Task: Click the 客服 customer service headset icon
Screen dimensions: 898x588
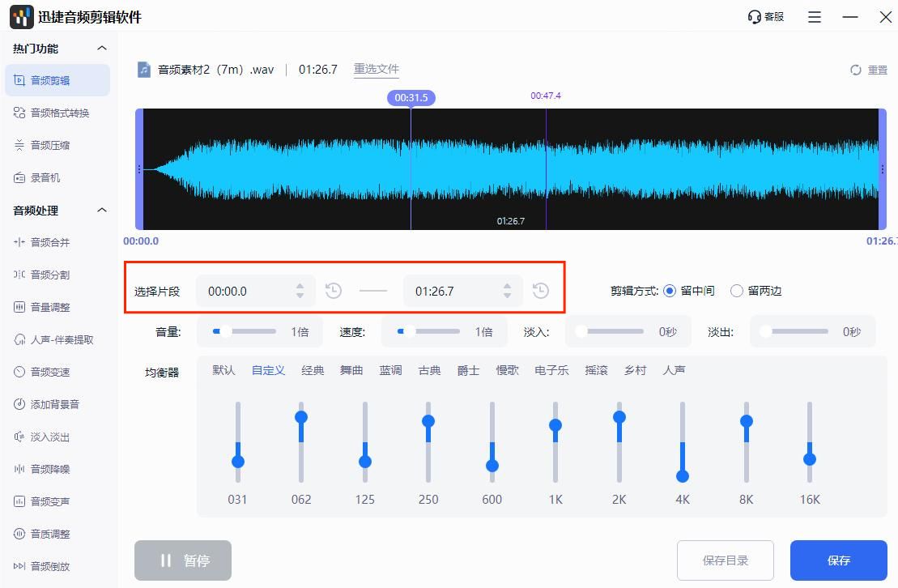Action: (754, 17)
